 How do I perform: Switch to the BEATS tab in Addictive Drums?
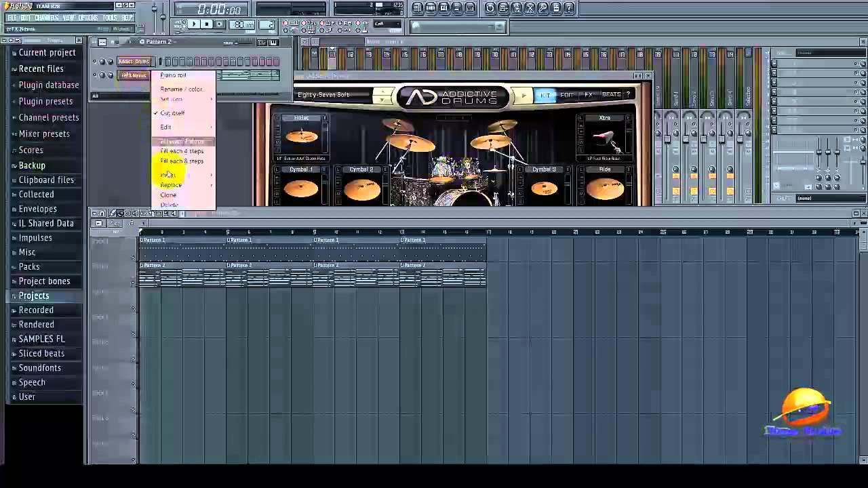pyautogui.click(x=611, y=95)
